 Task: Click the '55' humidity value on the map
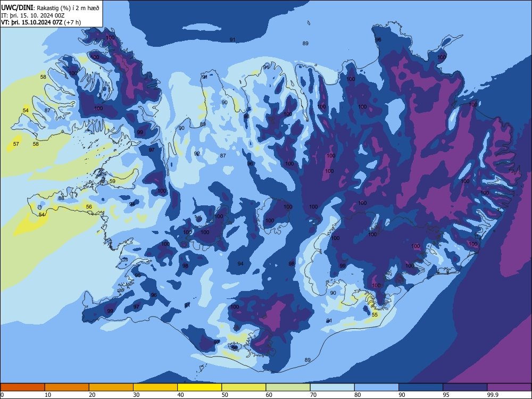click(375, 315)
